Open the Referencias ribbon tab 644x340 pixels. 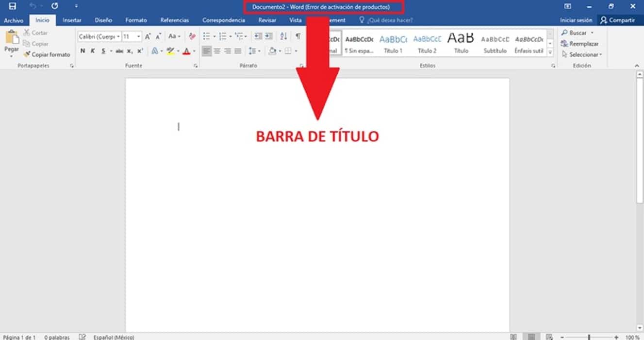174,20
